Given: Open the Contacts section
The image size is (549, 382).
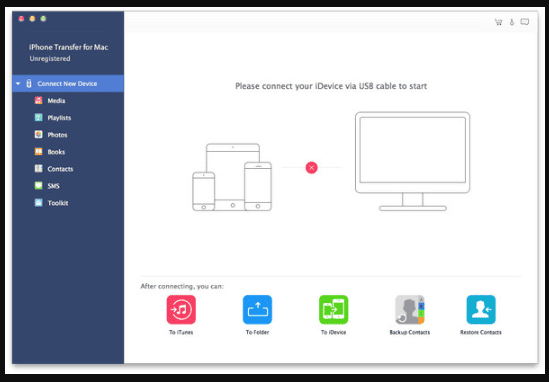Looking at the screenshot, I should [60, 169].
